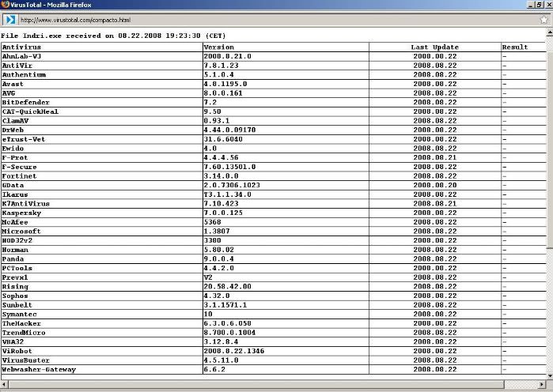This screenshot has width=553, height=392.
Task: Click the vertical scrollbar up arrow
Action: (550, 32)
